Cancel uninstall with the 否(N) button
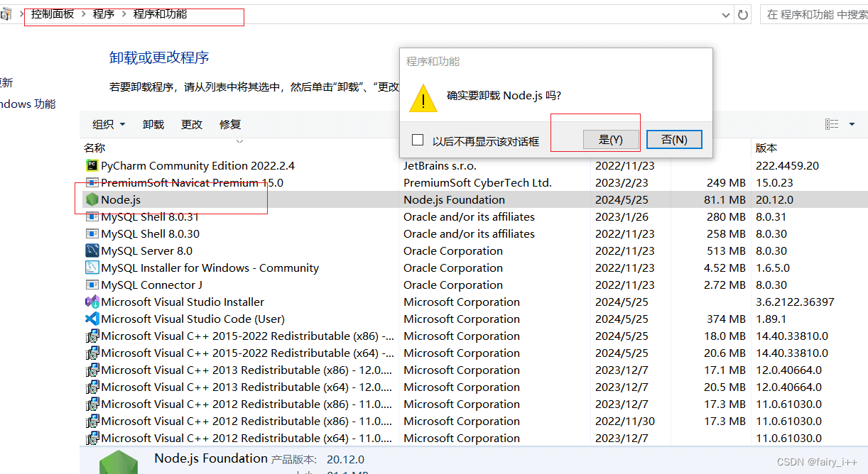Viewport: 868px width, 474px height. click(x=674, y=140)
